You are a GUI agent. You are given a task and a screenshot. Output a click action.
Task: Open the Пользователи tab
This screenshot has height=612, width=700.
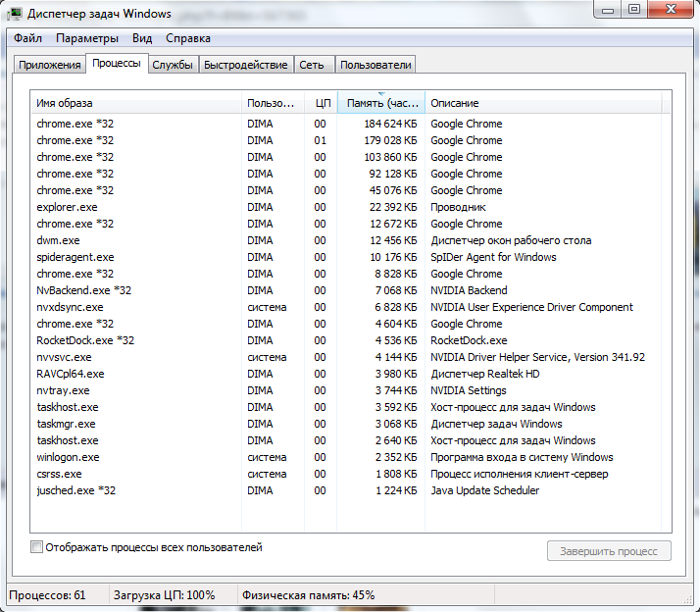click(375, 65)
